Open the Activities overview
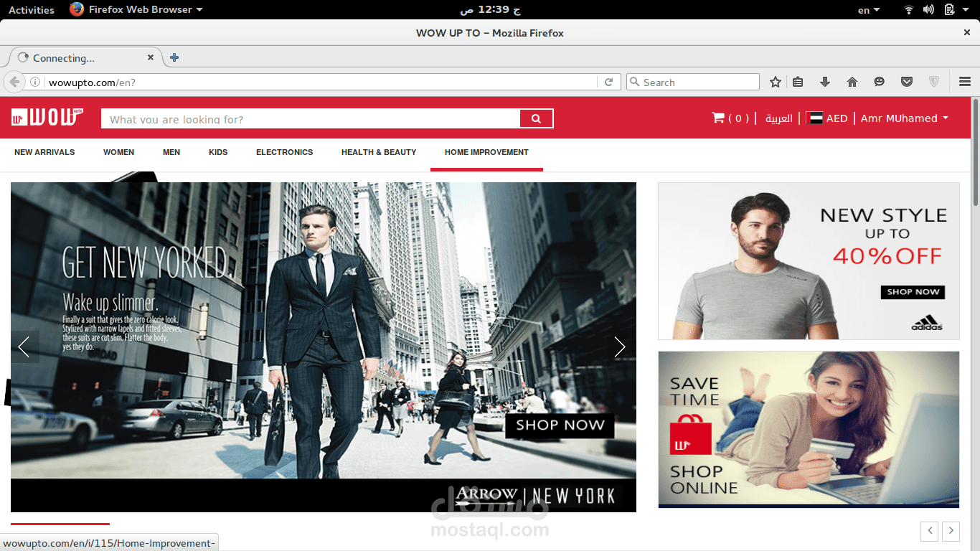Viewport: 980px width, 551px height. pos(32,10)
